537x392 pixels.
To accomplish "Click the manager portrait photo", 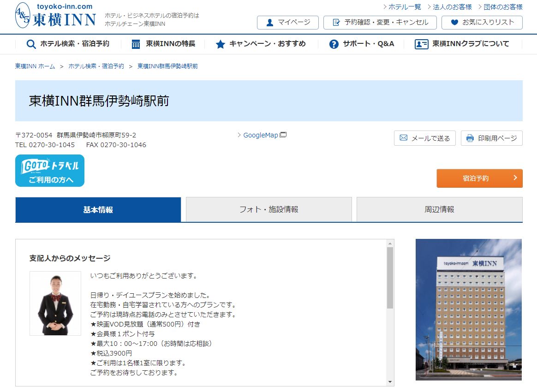I will 55,303.
